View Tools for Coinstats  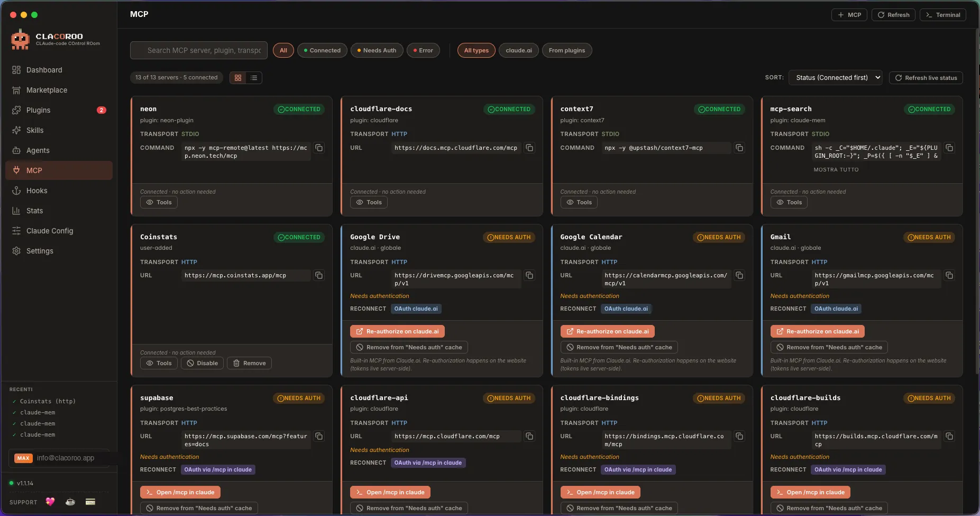[x=159, y=363]
